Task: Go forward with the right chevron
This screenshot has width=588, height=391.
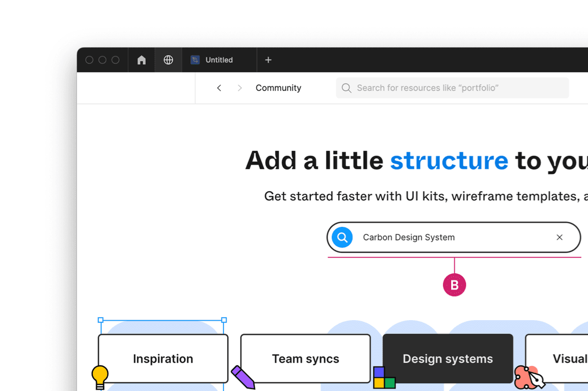Action: click(239, 88)
